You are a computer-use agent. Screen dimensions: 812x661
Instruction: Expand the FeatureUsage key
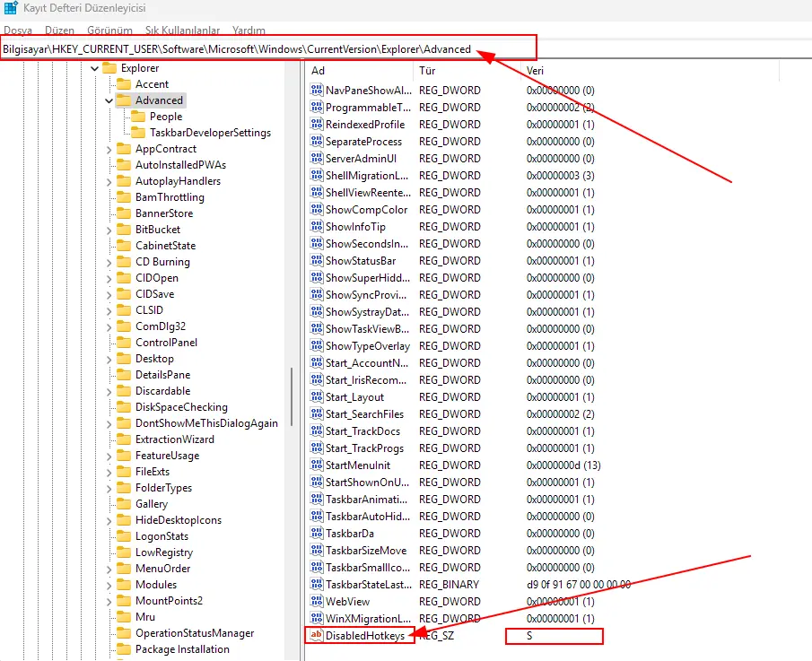coord(109,456)
